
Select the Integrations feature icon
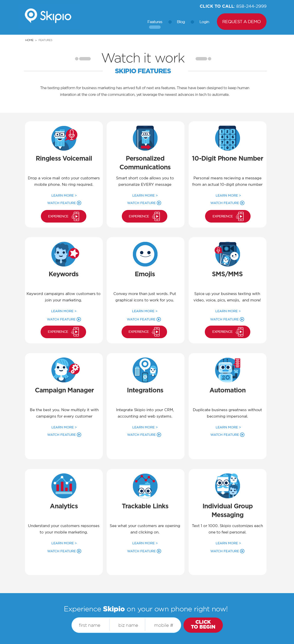[145, 370]
